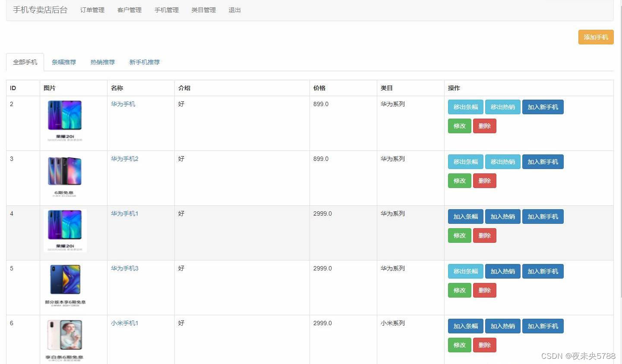622x364 pixels.
Task: Click 移出条幅 for 华为手机 row ID 2
Action: click(466, 107)
